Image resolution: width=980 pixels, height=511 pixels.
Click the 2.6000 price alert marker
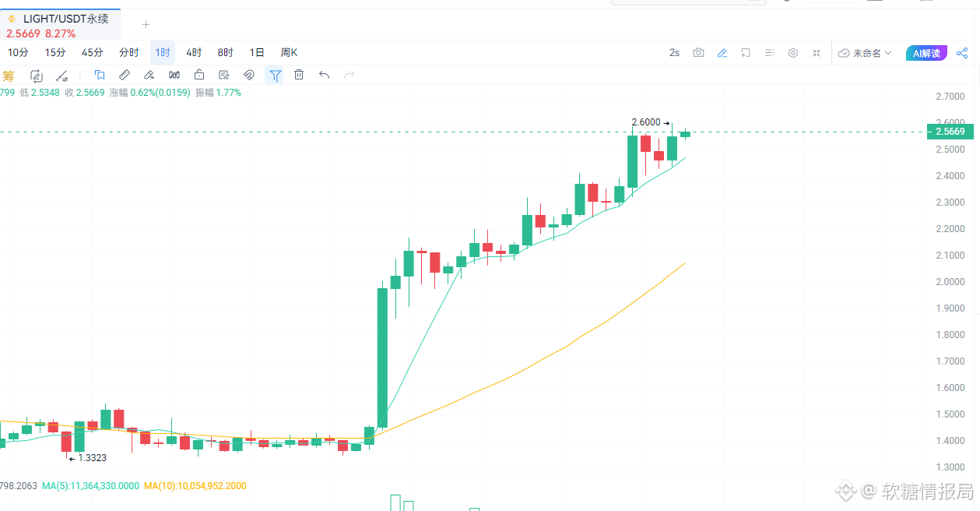point(646,122)
